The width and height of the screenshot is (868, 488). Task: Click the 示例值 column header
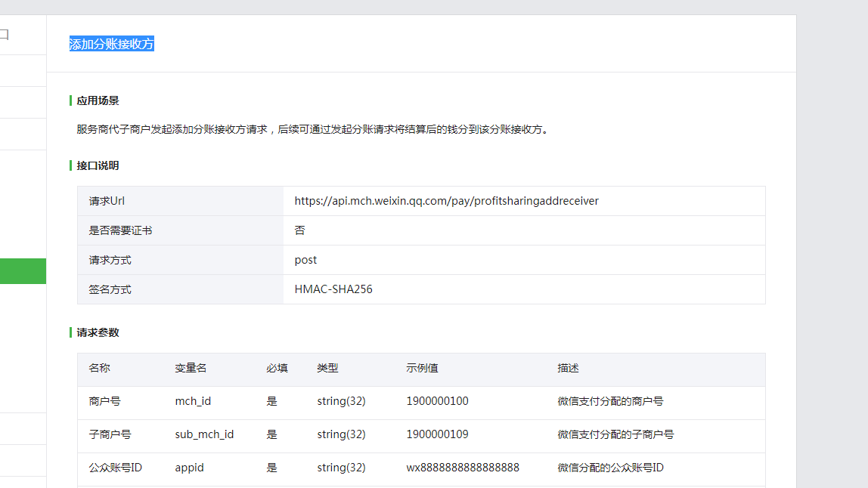[422, 369]
